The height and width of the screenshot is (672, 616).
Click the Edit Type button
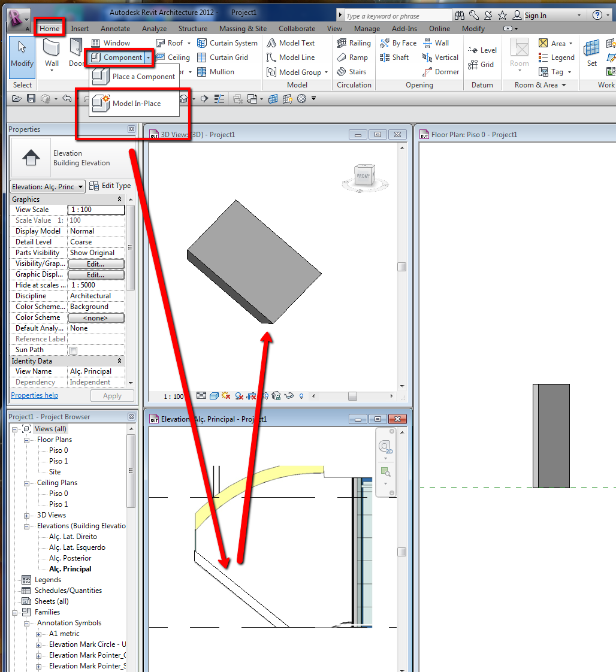(x=110, y=186)
